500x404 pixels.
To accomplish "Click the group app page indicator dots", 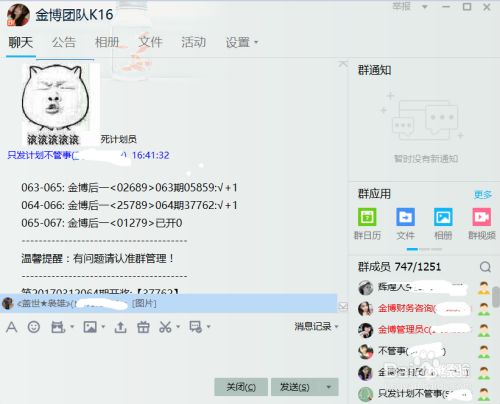I will (424, 249).
